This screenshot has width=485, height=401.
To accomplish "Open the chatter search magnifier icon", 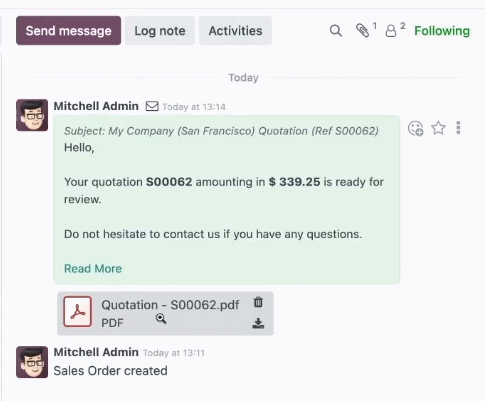I will [336, 31].
